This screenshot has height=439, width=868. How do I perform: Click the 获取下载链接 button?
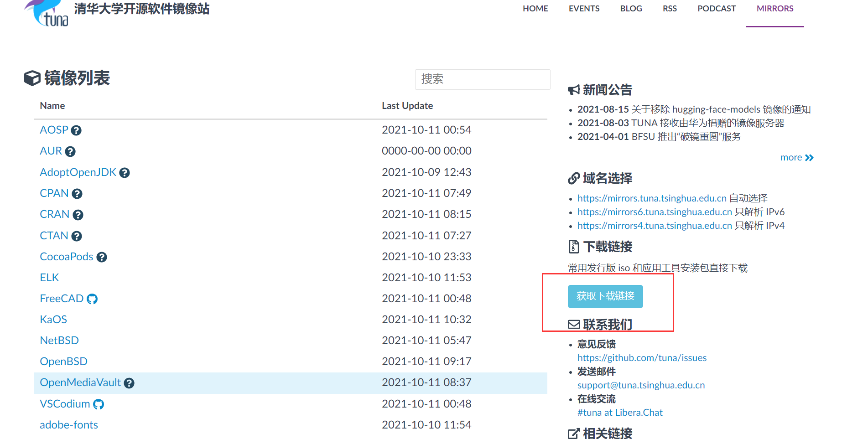(605, 296)
